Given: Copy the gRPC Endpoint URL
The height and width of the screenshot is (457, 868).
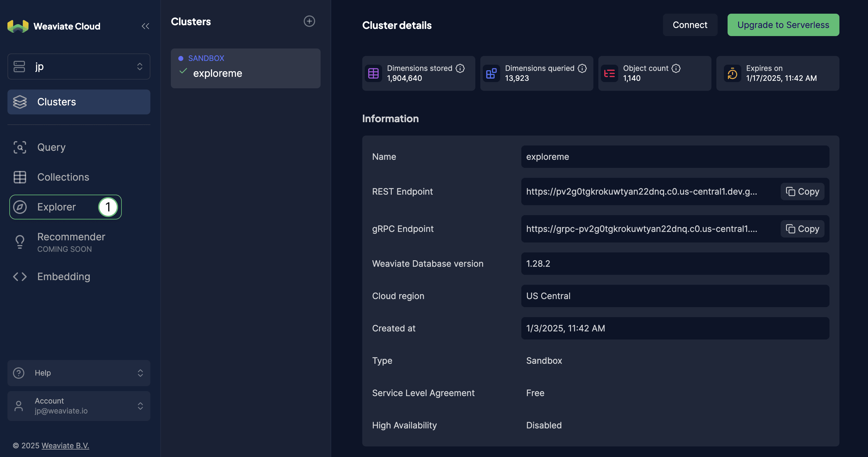Looking at the screenshot, I should 802,229.
